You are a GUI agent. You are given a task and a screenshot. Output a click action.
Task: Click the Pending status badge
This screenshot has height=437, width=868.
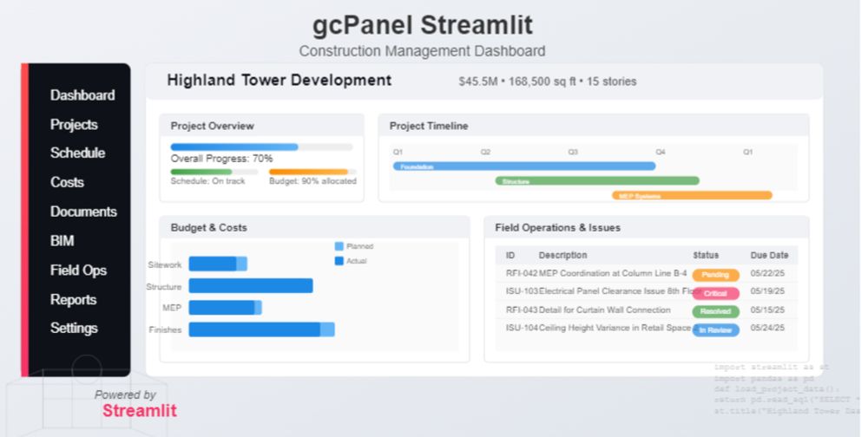point(715,275)
